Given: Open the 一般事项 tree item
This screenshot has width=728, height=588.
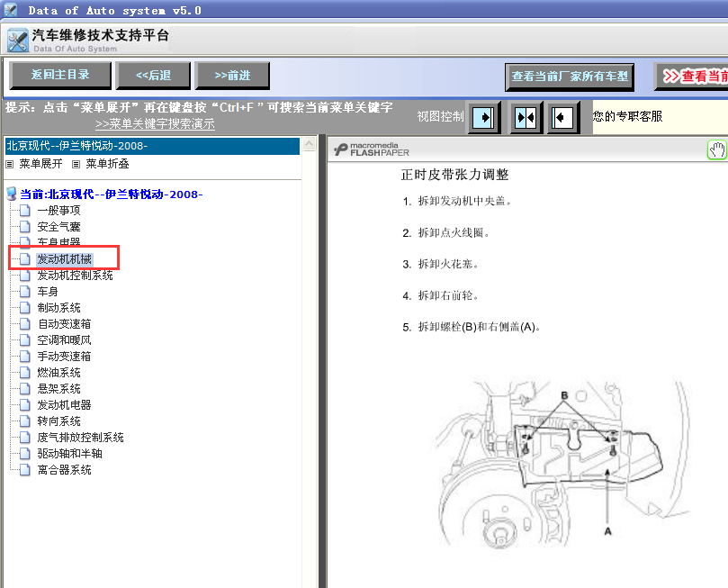Looking at the screenshot, I should click(59, 211).
